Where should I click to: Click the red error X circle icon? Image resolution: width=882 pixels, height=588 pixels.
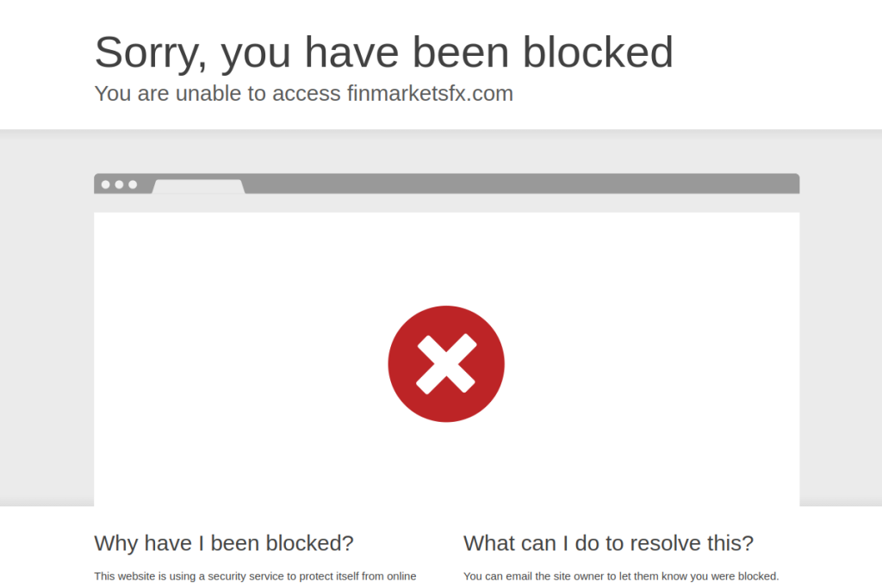[446, 363]
